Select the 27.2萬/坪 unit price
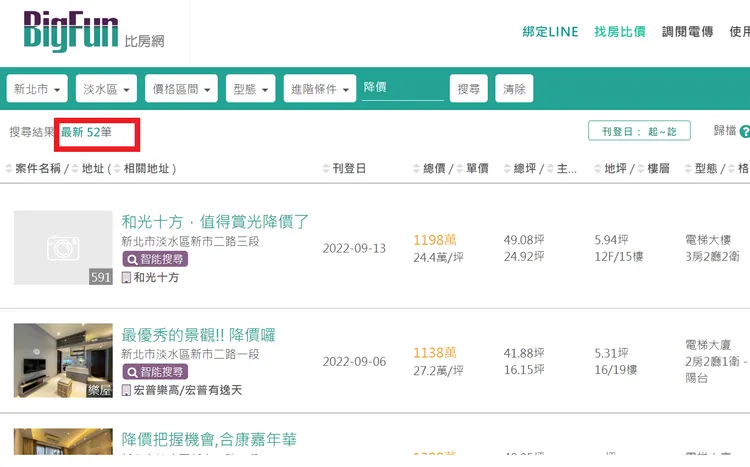This screenshot has height=467, width=750. [439, 370]
